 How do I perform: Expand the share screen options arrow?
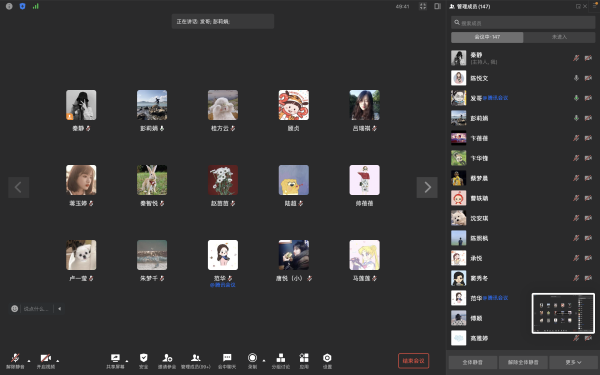127,360
